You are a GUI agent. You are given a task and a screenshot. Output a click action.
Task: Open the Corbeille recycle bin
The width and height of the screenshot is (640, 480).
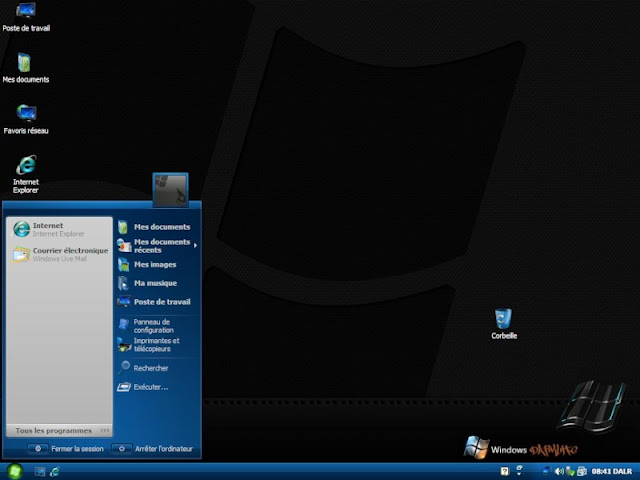(504, 324)
